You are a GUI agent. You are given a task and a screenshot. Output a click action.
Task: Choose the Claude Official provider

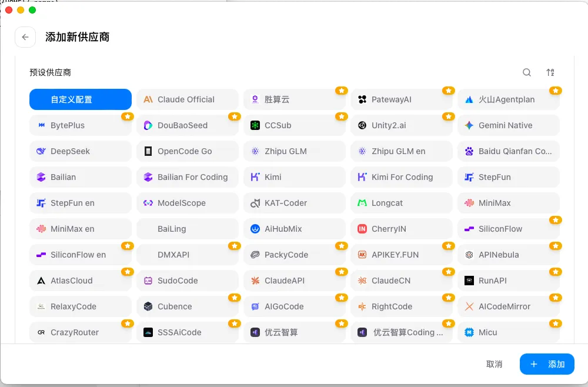(x=188, y=99)
